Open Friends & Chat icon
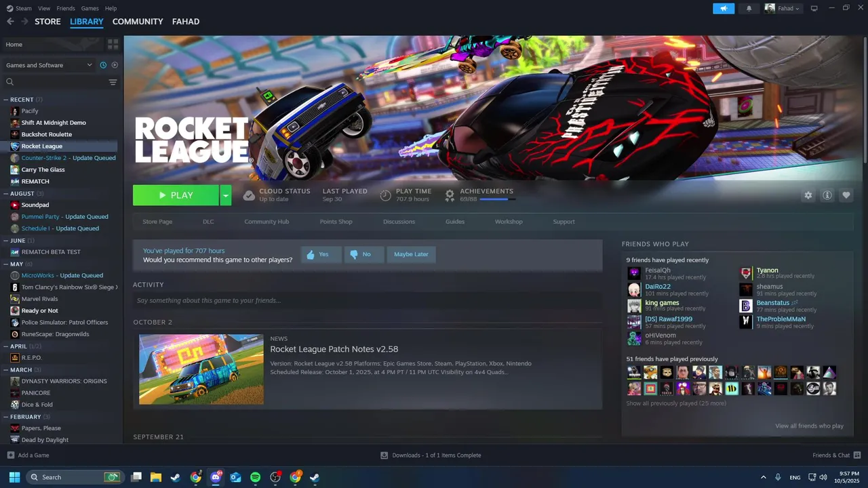The image size is (868, 488). click(857, 455)
